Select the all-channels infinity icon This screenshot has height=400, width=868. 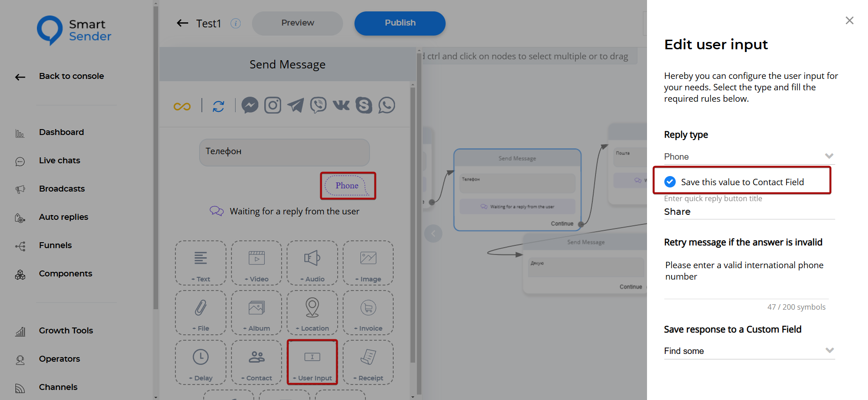tap(182, 106)
